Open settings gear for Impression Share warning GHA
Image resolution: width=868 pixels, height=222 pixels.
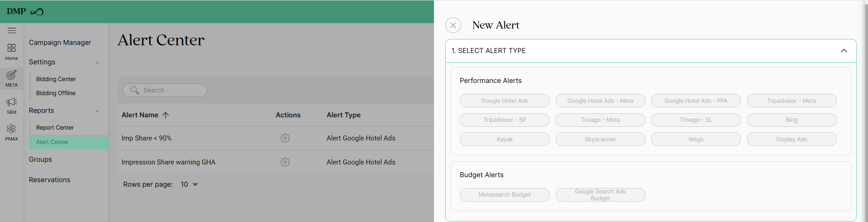click(x=285, y=162)
